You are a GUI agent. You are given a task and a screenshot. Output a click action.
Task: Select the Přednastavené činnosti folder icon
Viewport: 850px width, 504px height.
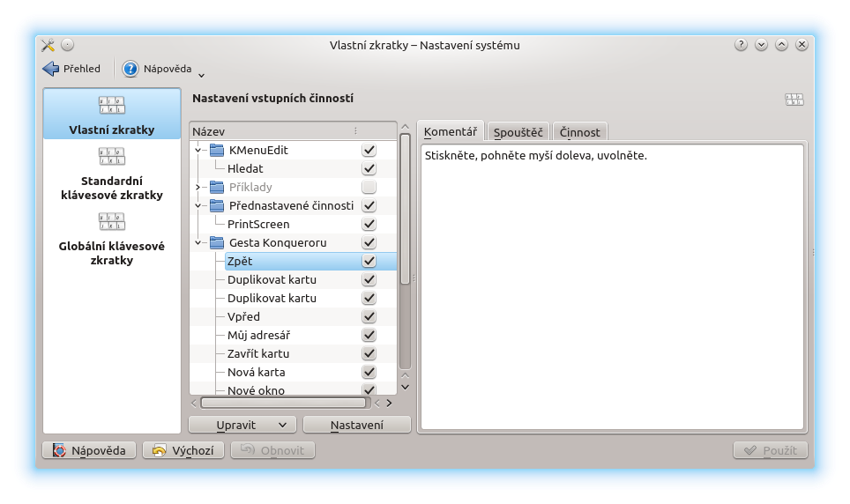pyautogui.click(x=217, y=205)
